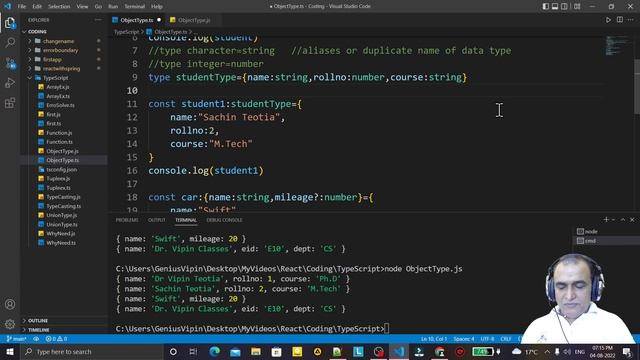Switch to the DEBUG CONSOLE panel tab

coord(224,220)
